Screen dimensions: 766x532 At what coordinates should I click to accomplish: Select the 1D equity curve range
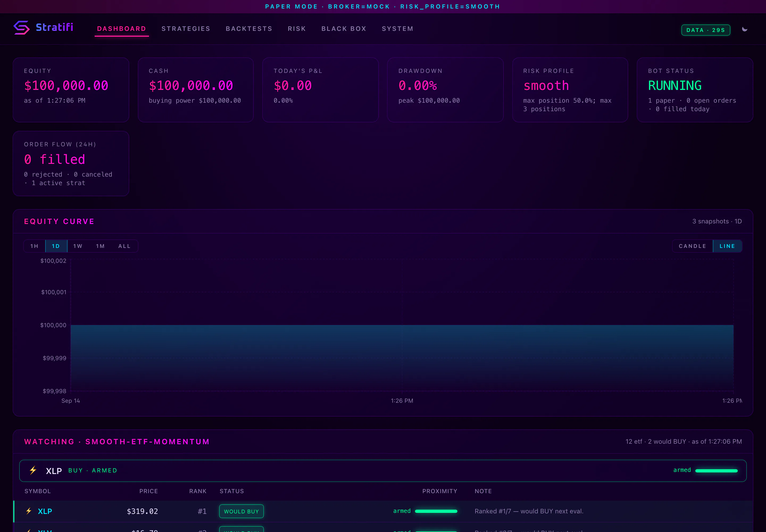click(56, 246)
